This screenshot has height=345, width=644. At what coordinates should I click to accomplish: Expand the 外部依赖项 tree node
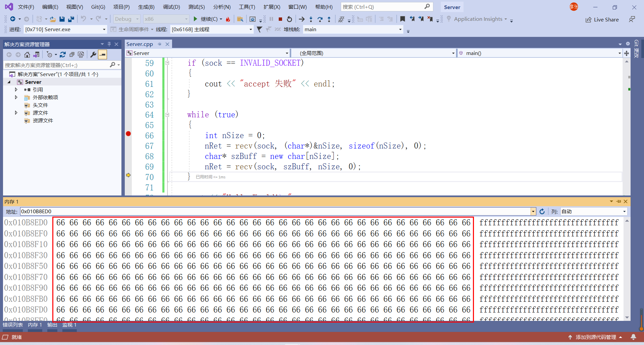[x=16, y=97]
